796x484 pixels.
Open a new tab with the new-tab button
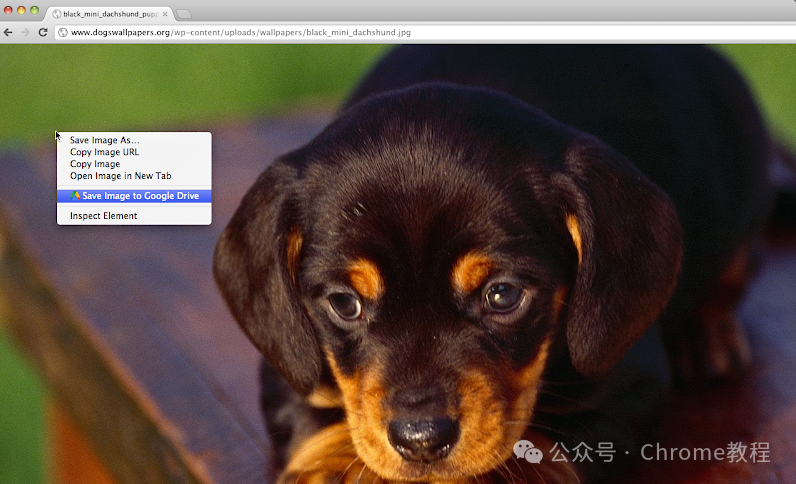point(183,14)
